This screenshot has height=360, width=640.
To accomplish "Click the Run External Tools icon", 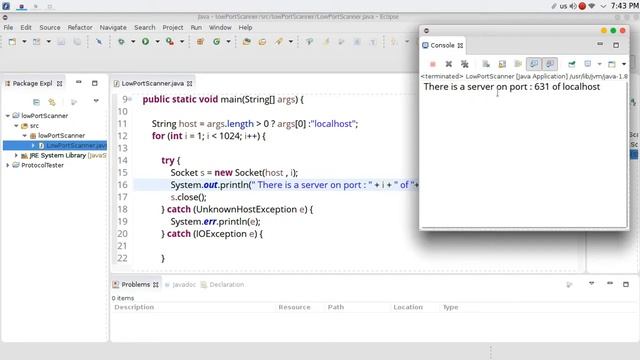I will click(x=170, y=42).
